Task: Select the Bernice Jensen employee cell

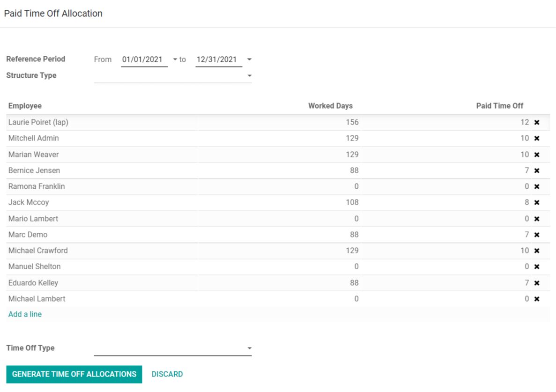Action: [102, 170]
